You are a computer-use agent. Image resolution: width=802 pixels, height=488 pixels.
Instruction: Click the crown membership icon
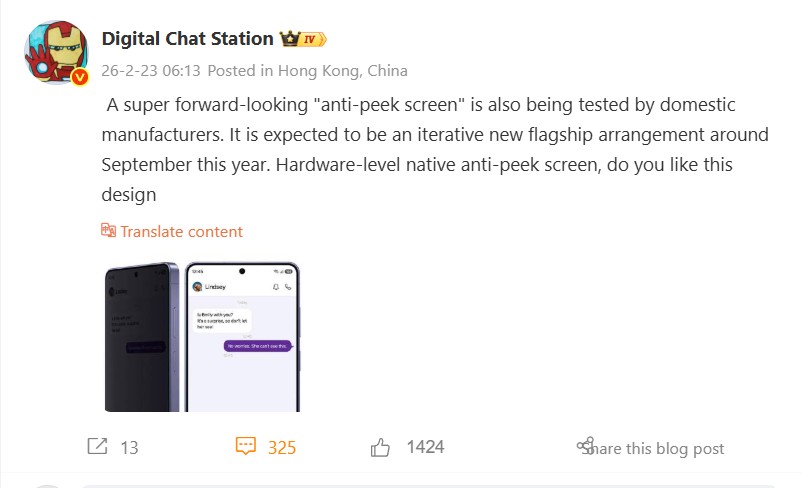tap(291, 39)
